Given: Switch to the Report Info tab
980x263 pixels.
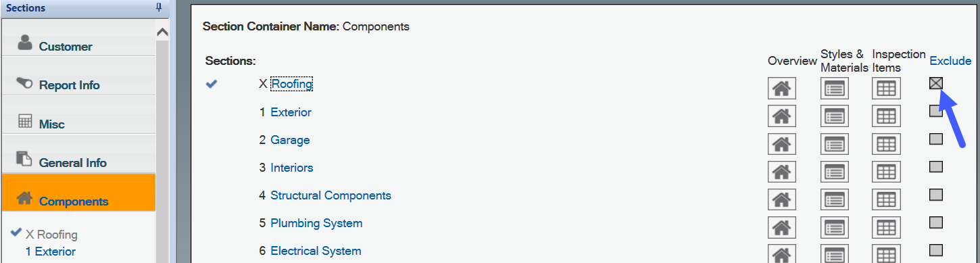Looking at the screenshot, I should (78, 80).
